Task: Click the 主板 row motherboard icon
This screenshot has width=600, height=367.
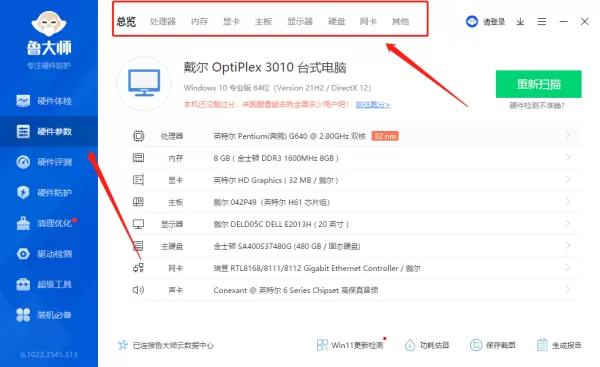Action: [139, 202]
